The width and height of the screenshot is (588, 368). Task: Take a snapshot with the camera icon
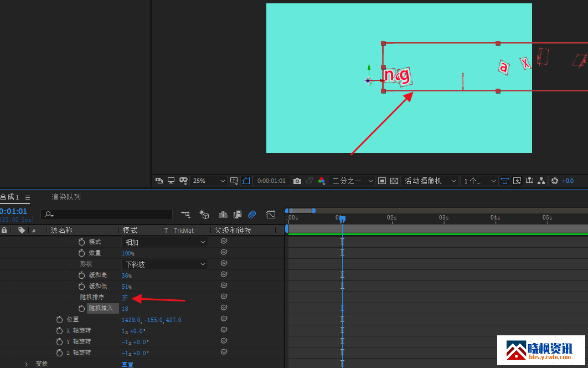click(x=297, y=181)
